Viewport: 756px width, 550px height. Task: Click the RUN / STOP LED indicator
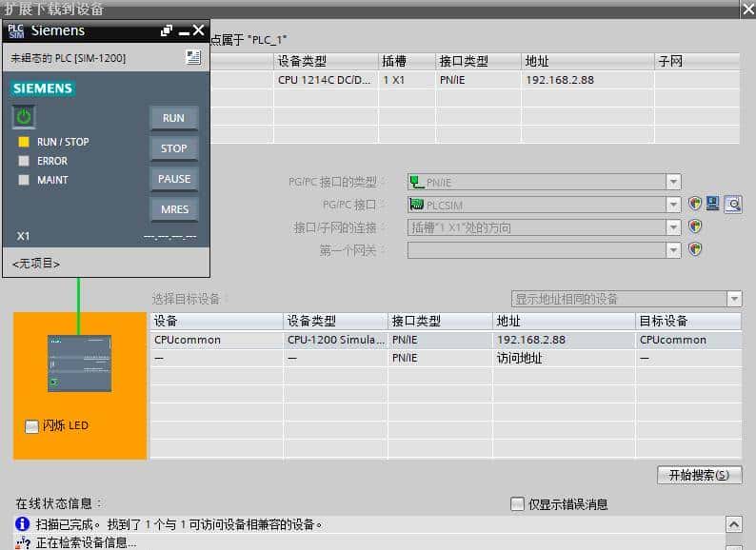(x=24, y=142)
